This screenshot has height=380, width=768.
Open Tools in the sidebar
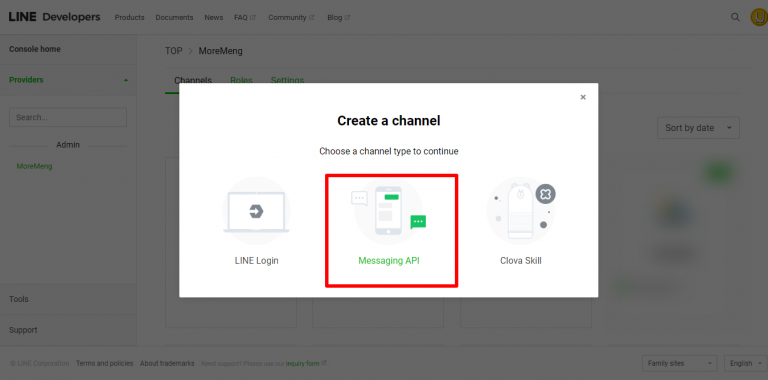pos(19,299)
